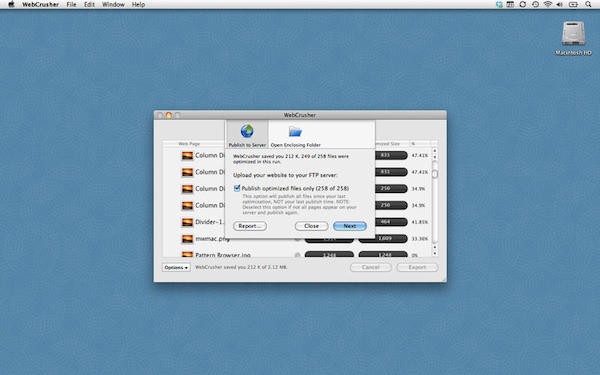Uncheck Publish optimized files only checkbox

[237, 188]
